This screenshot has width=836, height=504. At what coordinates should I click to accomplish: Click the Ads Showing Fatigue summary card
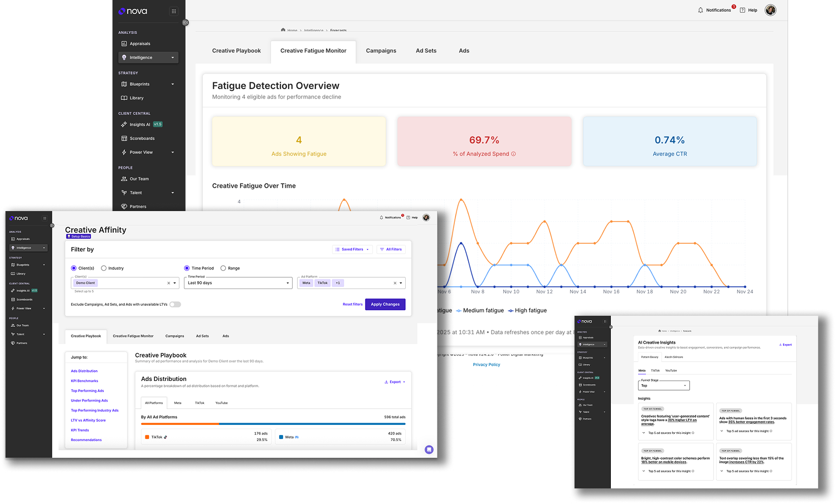(x=299, y=141)
